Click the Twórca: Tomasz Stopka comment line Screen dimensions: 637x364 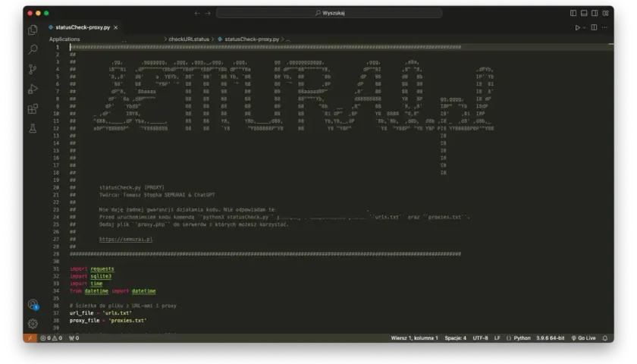coord(157,195)
